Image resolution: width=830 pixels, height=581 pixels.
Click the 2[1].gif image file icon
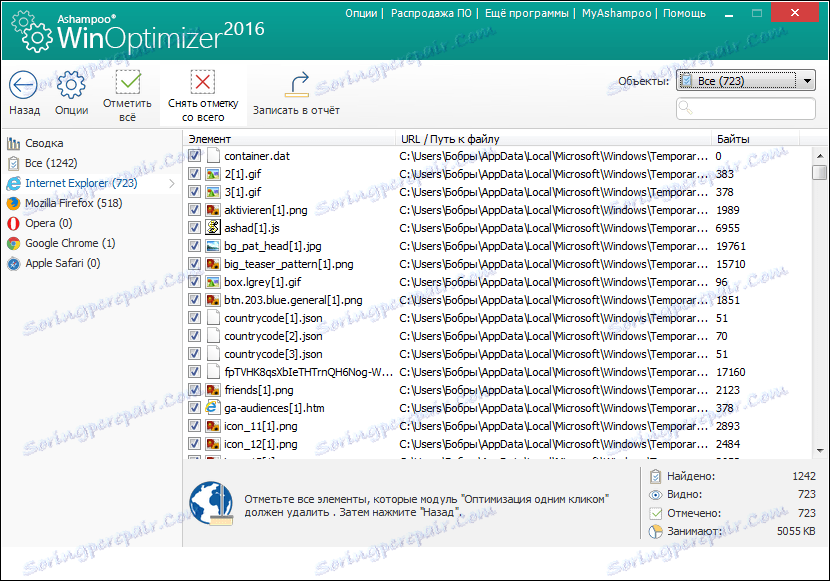(213, 174)
